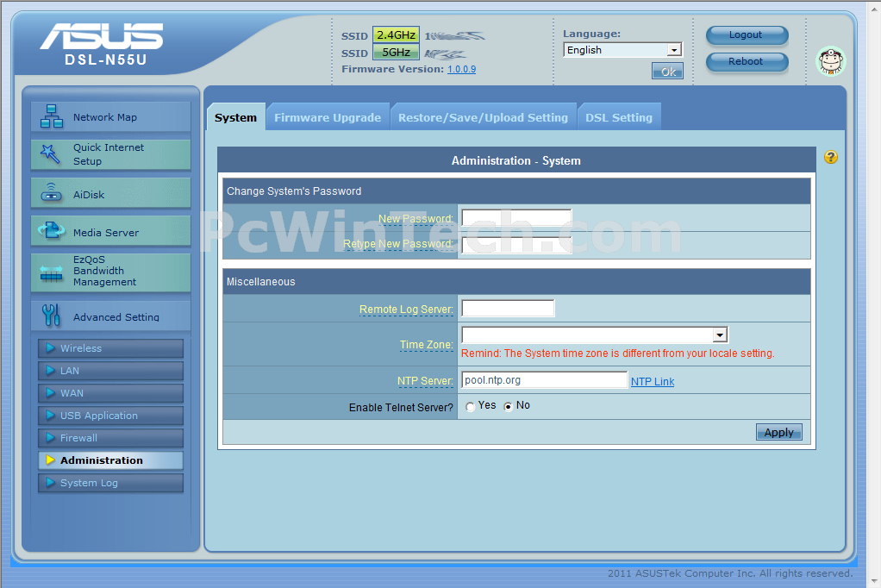881x588 pixels.
Task: Select the 5GHz SSID band button
Action: tap(397, 53)
